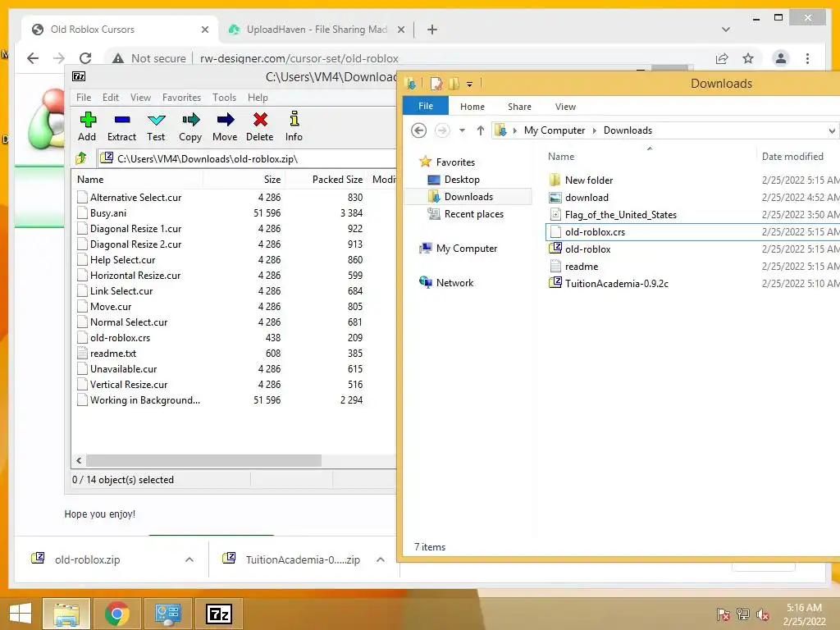Screen dimensions: 840x630
Task: Select Busy.ani in the 7-Zip list
Action: [107, 212]
